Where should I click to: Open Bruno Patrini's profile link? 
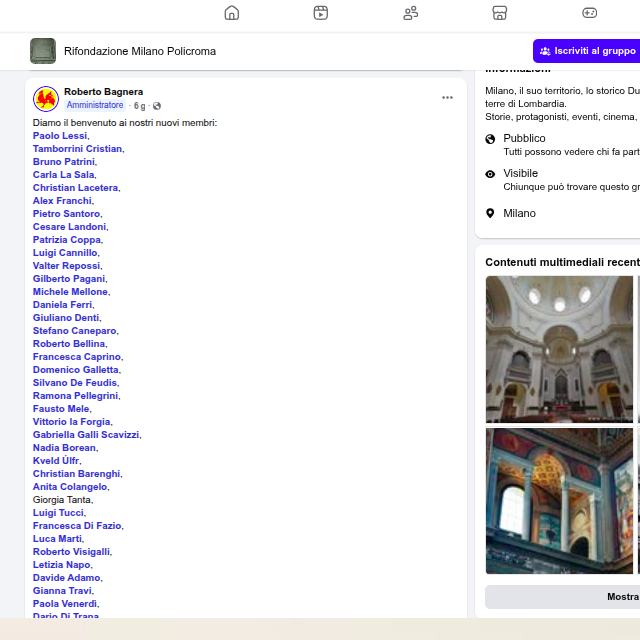[64, 162]
